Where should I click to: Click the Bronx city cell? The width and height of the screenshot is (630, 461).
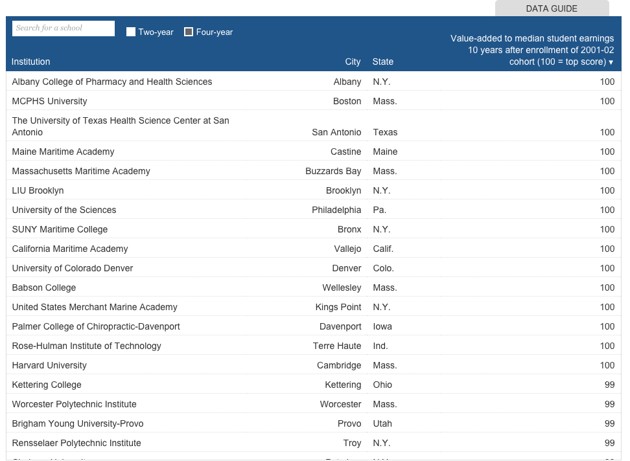349,229
